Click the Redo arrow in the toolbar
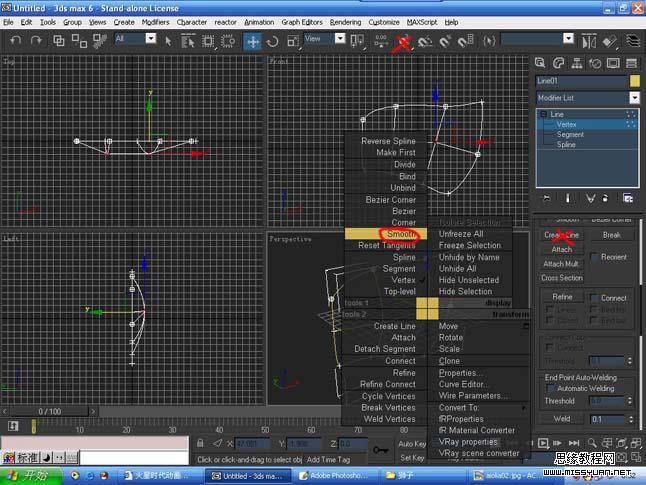Viewport: 646px width, 485px height. (x=36, y=40)
